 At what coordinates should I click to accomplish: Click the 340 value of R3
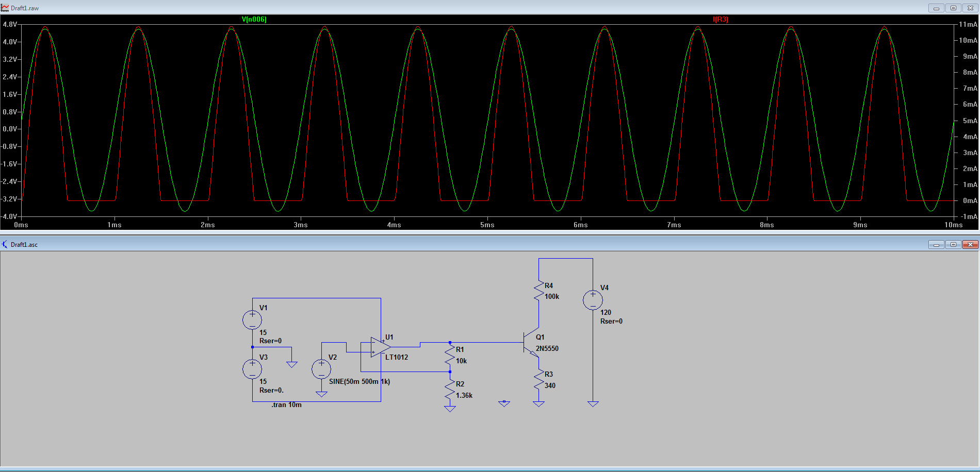[550, 385]
